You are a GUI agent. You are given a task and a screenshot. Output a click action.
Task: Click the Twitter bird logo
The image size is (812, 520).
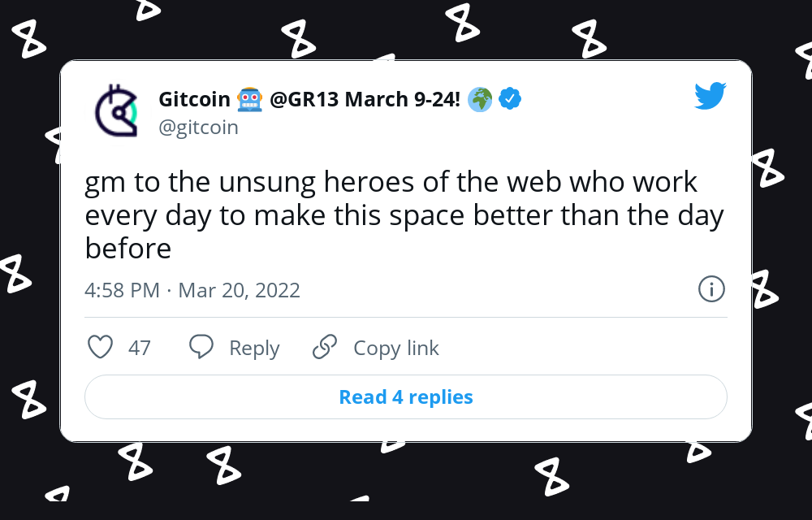[x=710, y=95]
